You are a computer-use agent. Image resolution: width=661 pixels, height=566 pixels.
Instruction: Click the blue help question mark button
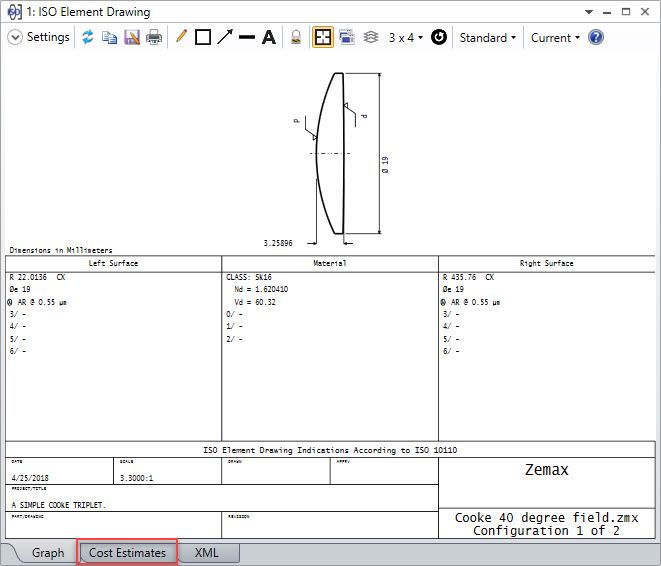tap(596, 38)
